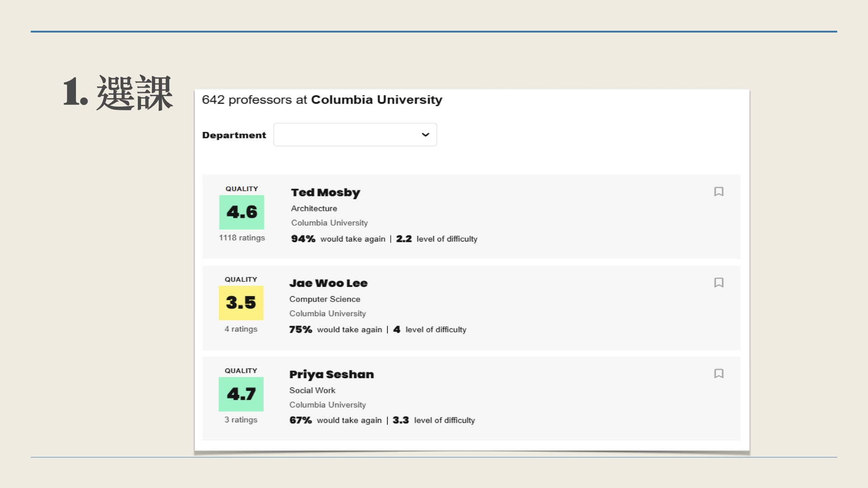Open Priya Seshan's professor page
The image size is (868, 488).
(331, 375)
